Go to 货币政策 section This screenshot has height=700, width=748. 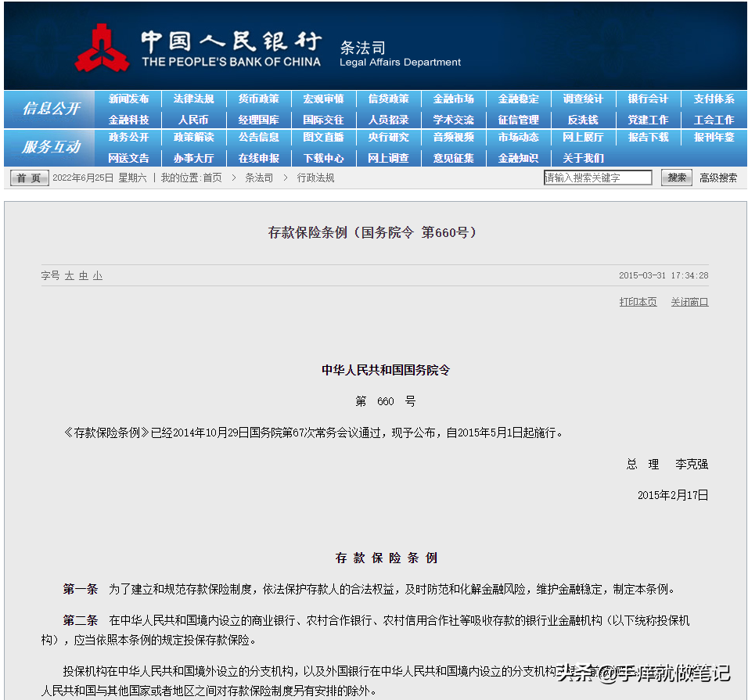point(258,99)
